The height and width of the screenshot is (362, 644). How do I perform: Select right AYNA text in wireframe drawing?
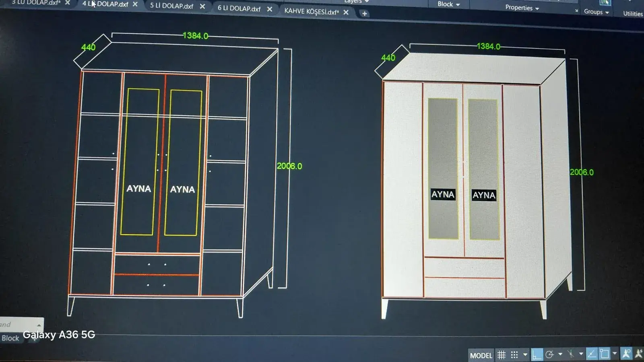coord(182,189)
